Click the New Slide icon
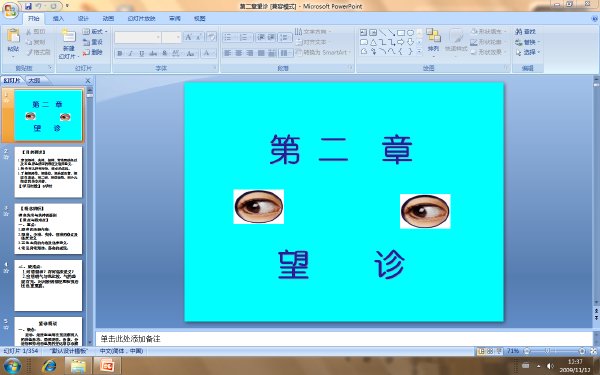This screenshot has width=600, height=375. coord(68,36)
